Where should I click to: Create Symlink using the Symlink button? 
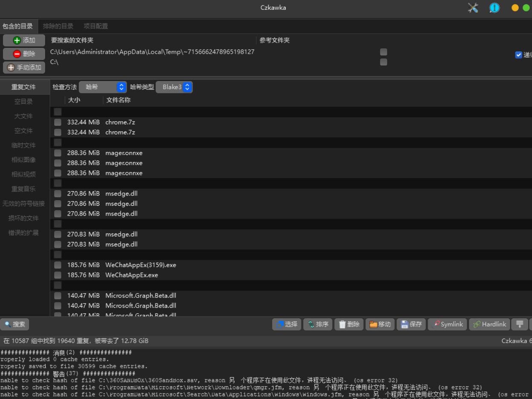tap(448, 324)
